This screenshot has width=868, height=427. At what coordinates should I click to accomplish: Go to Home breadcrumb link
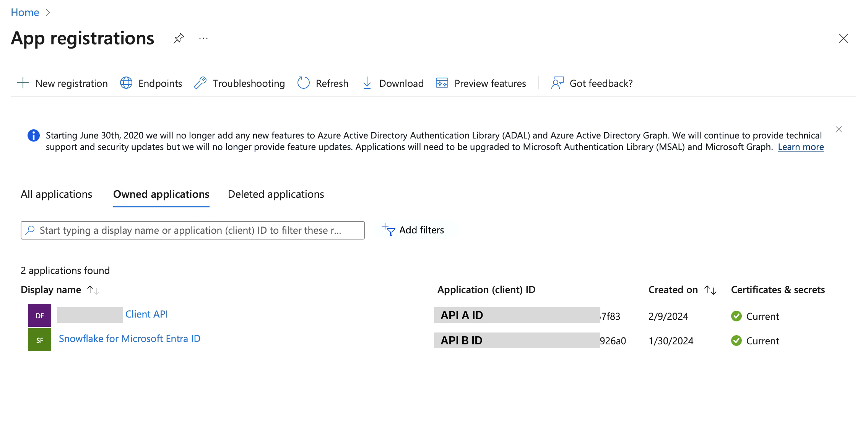[25, 13]
